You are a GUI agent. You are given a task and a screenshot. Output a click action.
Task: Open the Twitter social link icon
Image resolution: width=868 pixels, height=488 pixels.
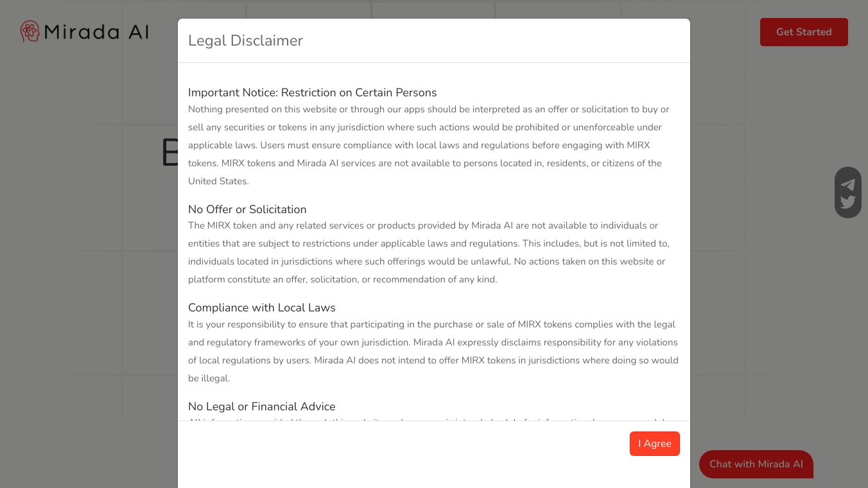click(x=848, y=202)
